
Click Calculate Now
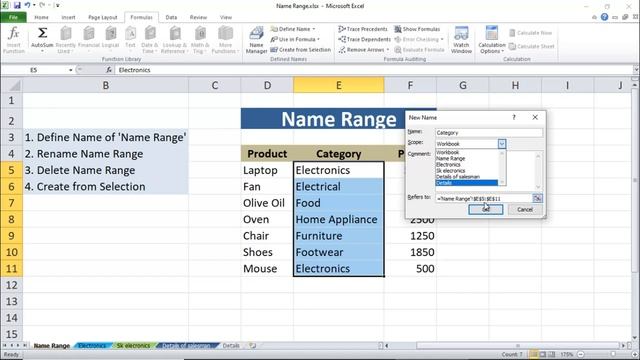point(531,33)
